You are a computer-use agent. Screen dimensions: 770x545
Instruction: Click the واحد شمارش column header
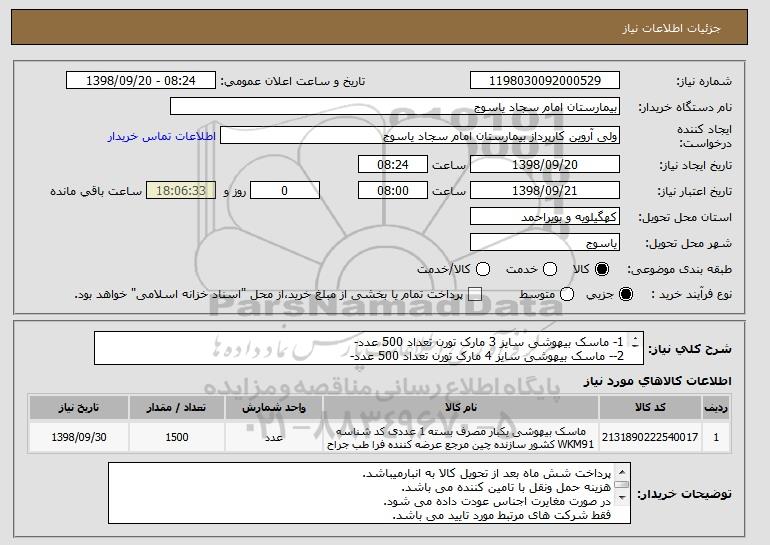point(274,408)
